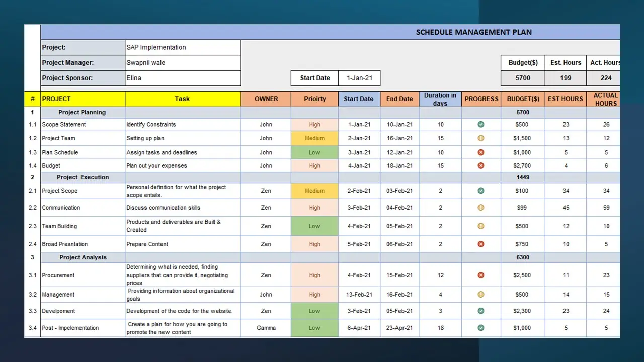Click the orange Medium priority cell for Project Team
644x362 pixels.
tap(314, 138)
